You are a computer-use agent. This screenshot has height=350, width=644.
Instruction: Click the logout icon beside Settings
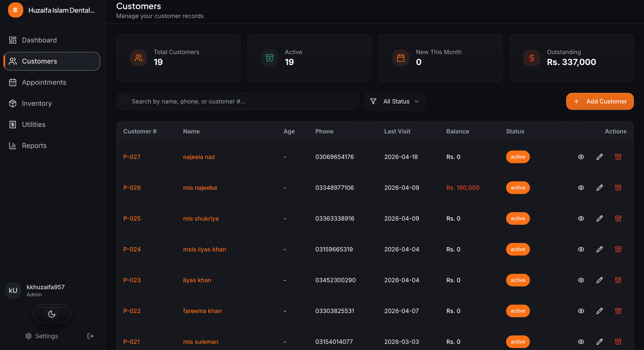tap(90, 336)
